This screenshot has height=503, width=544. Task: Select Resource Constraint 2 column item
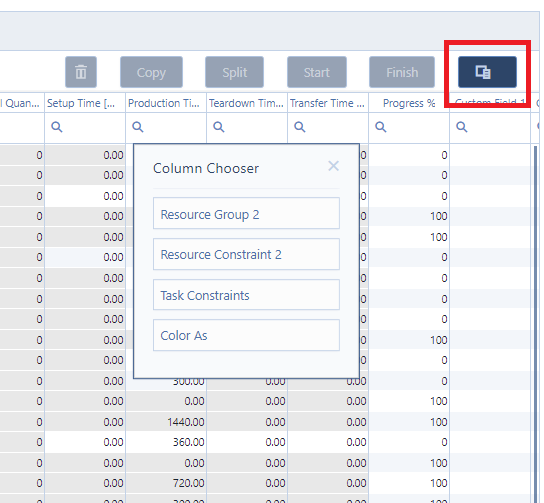[246, 254]
